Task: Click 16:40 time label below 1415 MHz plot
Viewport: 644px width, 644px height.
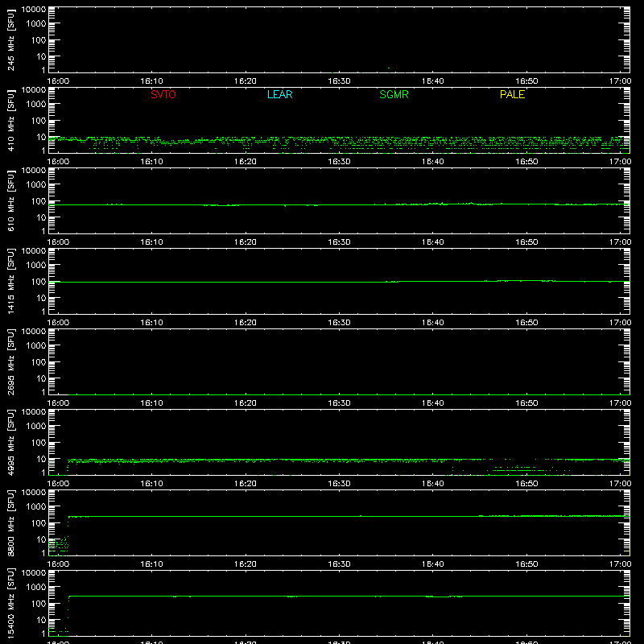Action: pos(433,323)
